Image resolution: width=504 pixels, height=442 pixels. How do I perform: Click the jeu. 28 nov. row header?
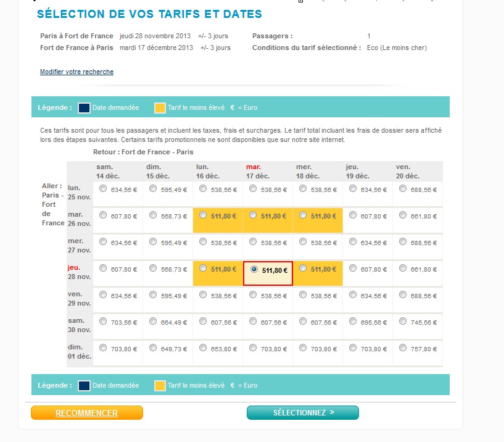pyautogui.click(x=79, y=272)
